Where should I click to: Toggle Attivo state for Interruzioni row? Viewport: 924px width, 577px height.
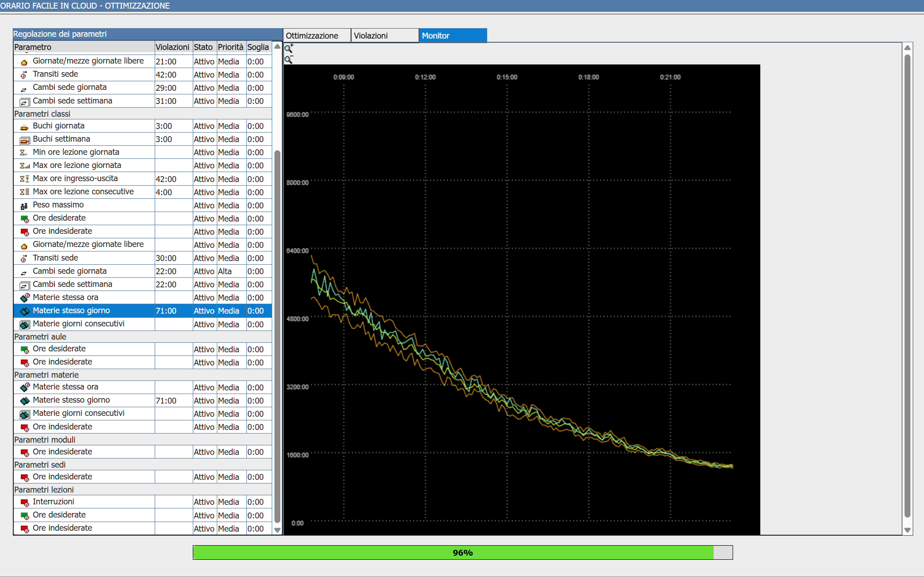(x=205, y=502)
